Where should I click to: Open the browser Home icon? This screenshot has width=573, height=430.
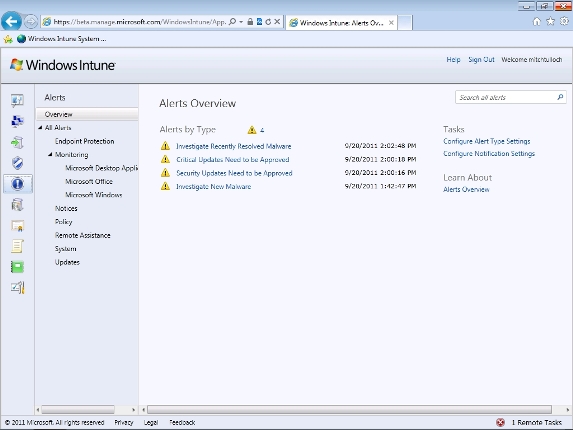click(x=536, y=22)
